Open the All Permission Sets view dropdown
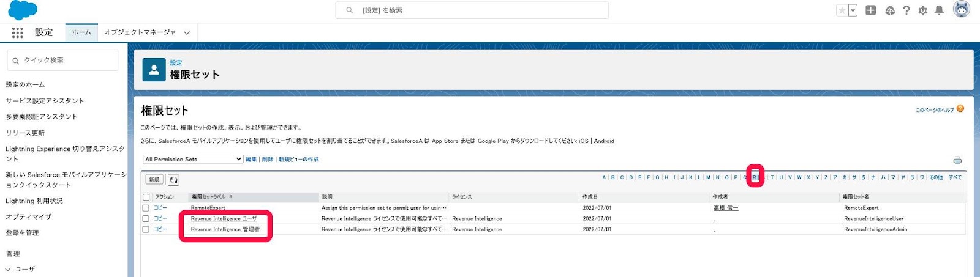 [193, 159]
